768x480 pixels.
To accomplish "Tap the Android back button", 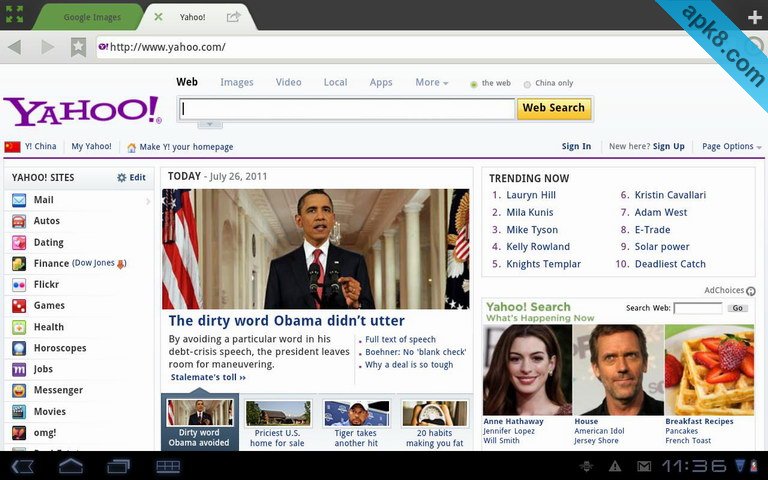I will pyautogui.click(x=22, y=466).
